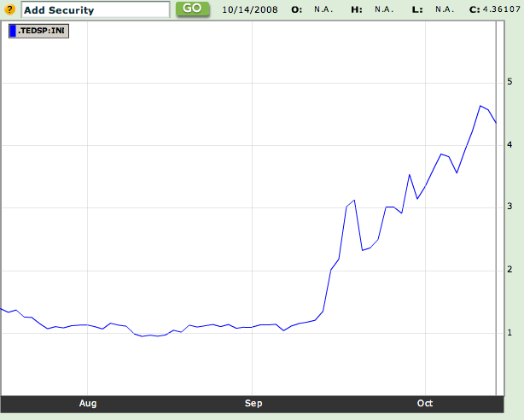Screen dimensions: 524x420
Task: Click the Sep label on time axis
Action: (x=253, y=403)
